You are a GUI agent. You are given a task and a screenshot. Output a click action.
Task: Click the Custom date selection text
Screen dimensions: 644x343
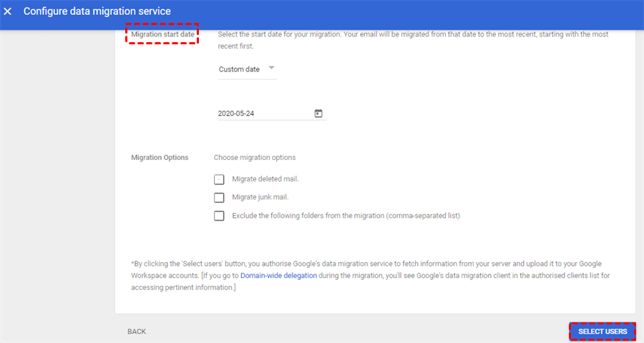(239, 69)
